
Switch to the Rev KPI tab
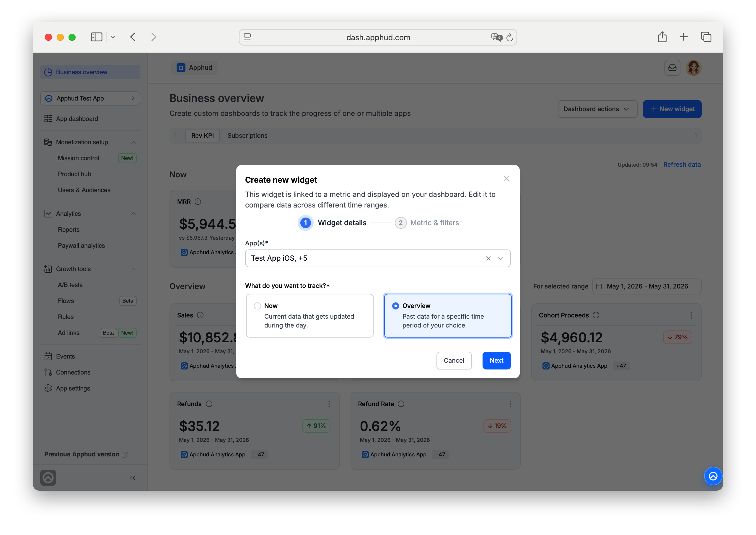point(202,135)
